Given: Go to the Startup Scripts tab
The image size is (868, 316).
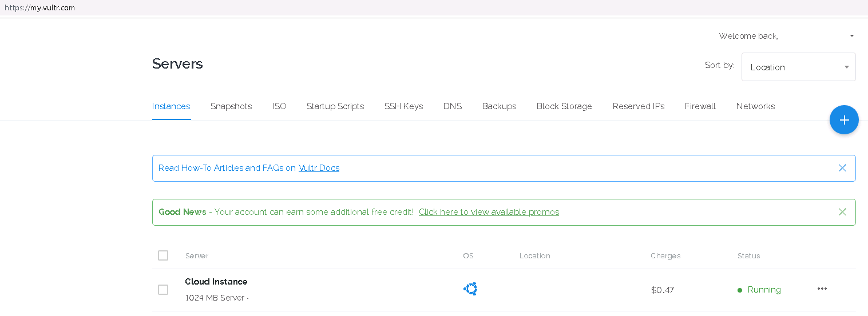Looking at the screenshot, I should pyautogui.click(x=335, y=106).
